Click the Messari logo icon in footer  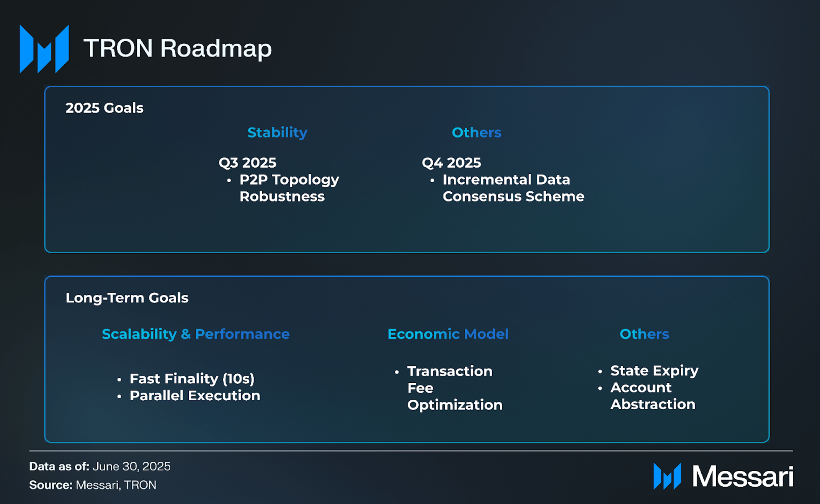point(667,476)
